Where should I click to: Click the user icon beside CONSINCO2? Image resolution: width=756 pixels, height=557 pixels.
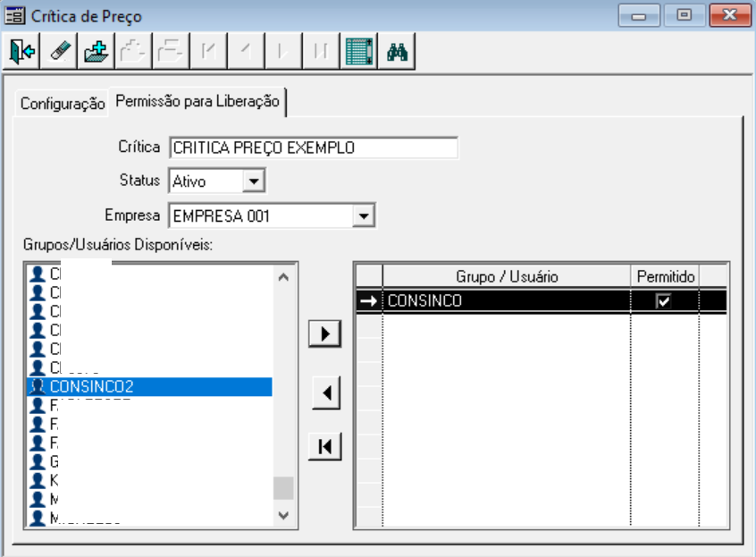click(x=38, y=386)
